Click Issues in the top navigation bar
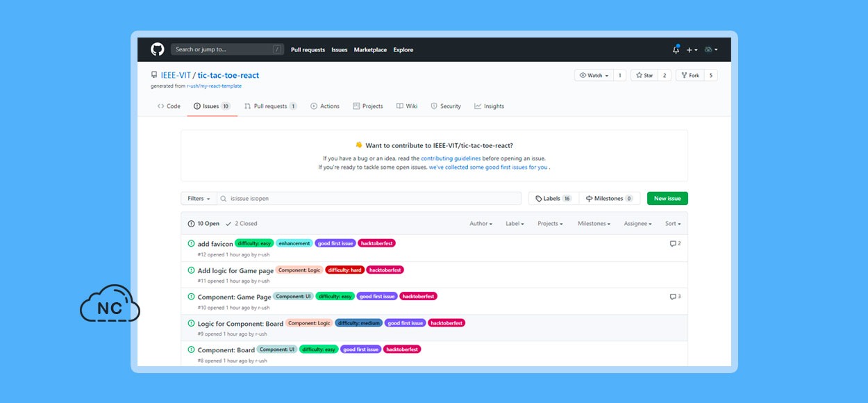868x403 pixels. [x=340, y=50]
